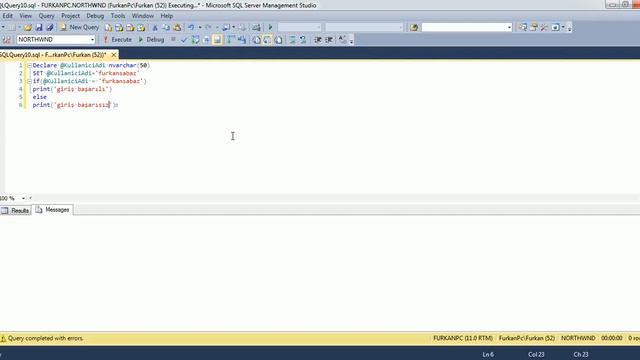Toggle IntelliSense Enabled
This screenshot has width=640, height=360.
[217, 40]
